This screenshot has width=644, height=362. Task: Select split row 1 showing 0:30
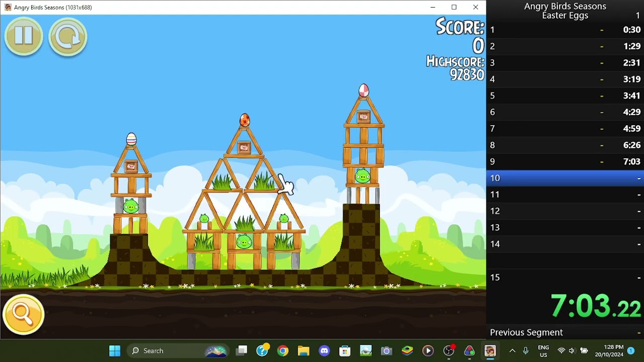pos(565,30)
